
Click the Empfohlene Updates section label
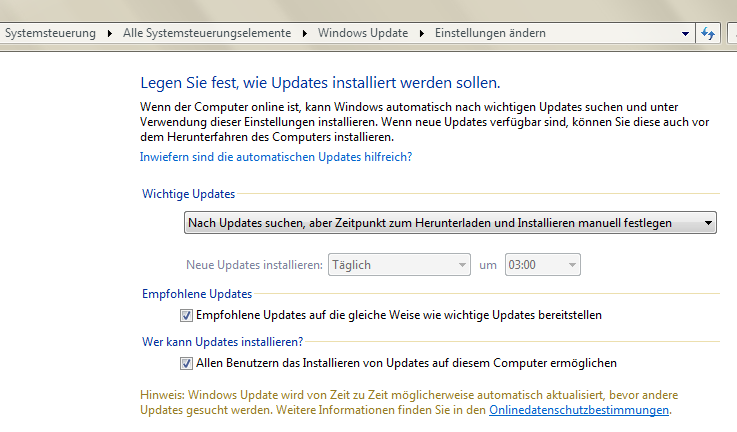(x=197, y=294)
